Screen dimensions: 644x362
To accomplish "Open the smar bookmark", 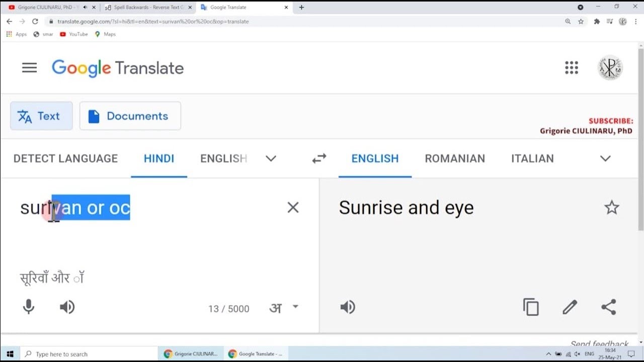I will click(x=43, y=34).
